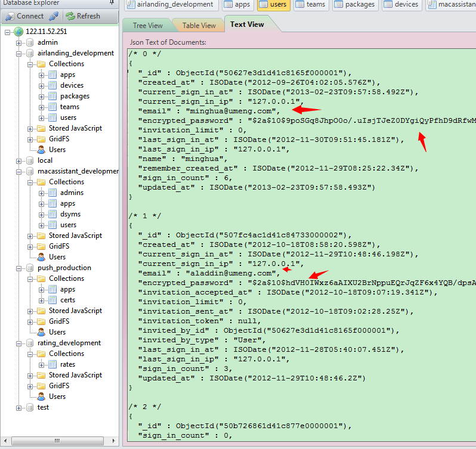Open the packages collection in tree

pyautogui.click(x=75, y=96)
